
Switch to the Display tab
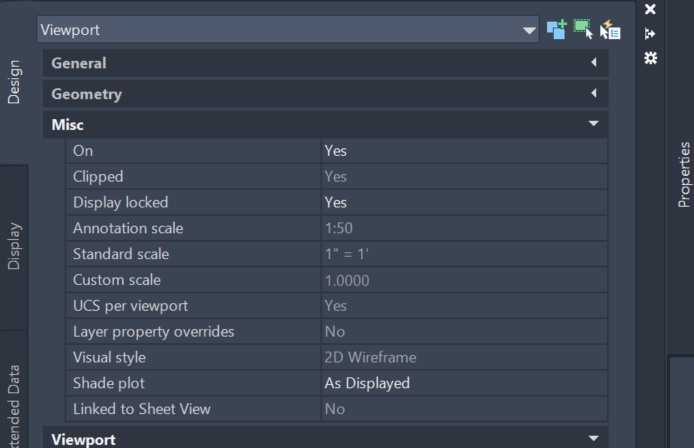point(14,246)
